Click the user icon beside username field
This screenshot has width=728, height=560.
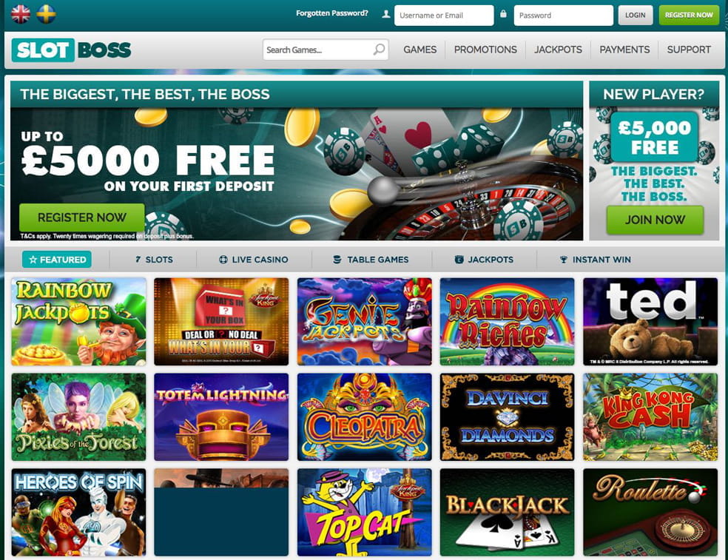pos(385,14)
